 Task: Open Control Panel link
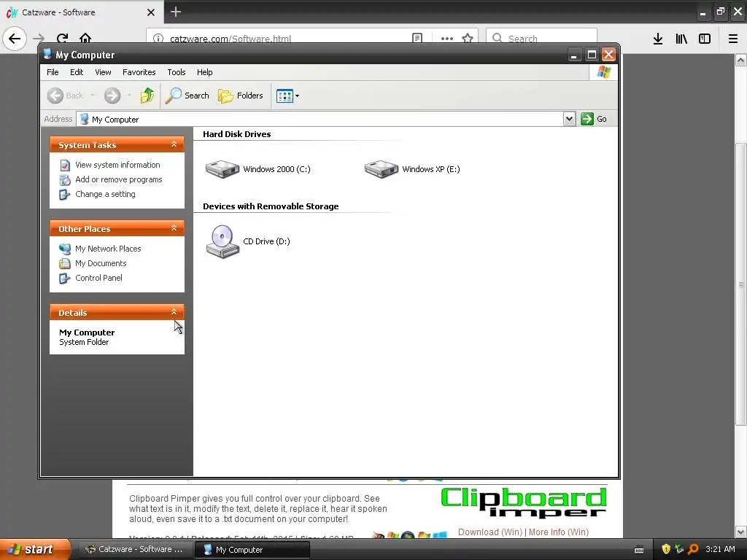click(x=98, y=278)
